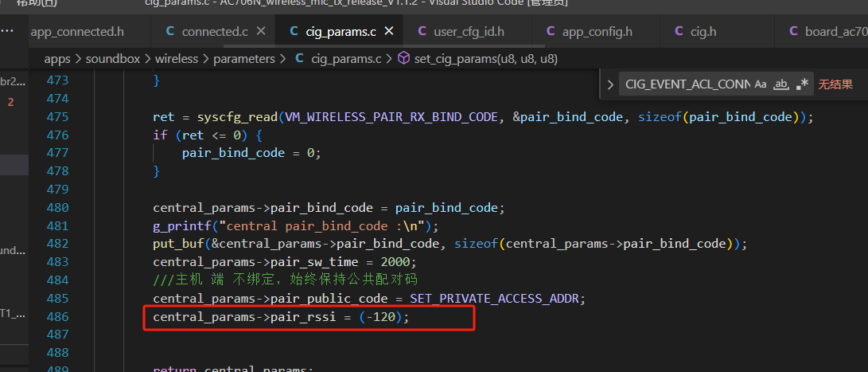This screenshot has width=868, height=372.
Task: Click line number 488 in the gutter
Action: click(57, 353)
